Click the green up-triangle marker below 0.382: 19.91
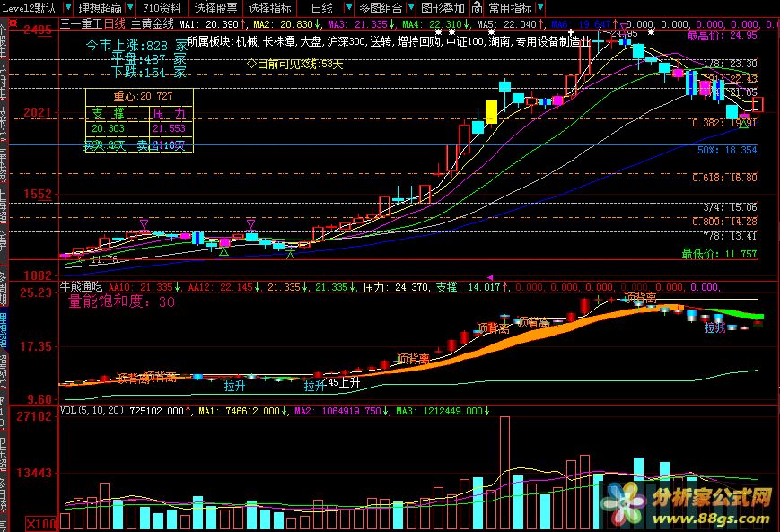Image resolution: width=780 pixels, height=532 pixels. click(744, 125)
